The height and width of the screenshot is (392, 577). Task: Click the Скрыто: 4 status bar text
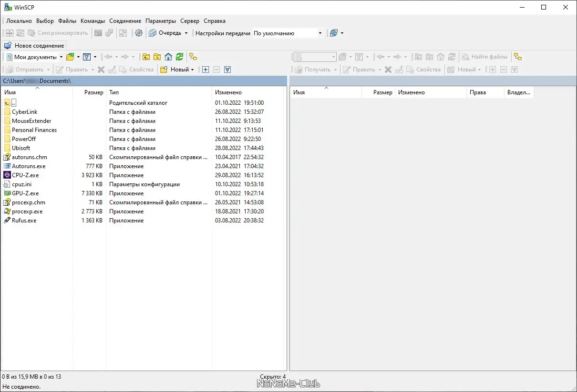click(x=273, y=377)
